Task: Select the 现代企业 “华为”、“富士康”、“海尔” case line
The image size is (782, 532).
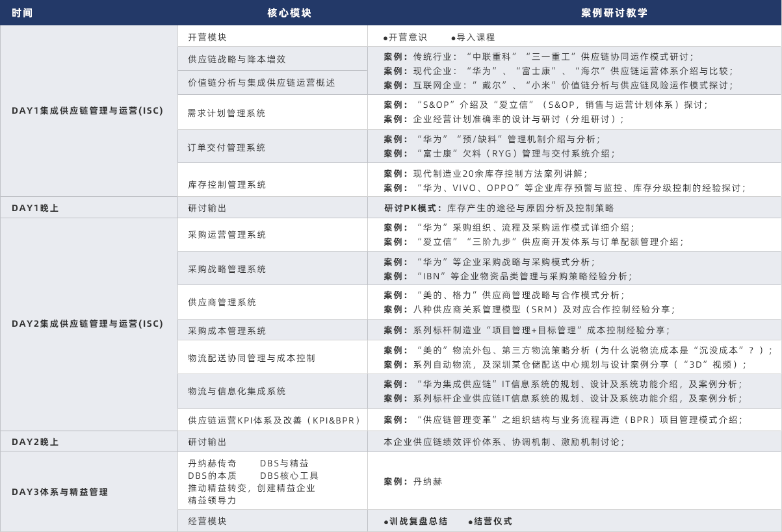Action: point(559,71)
